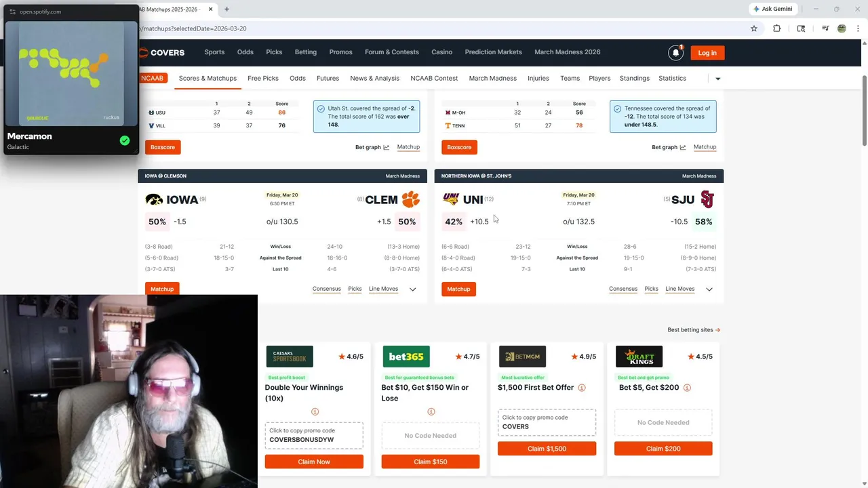Screen dimensions: 868x488
Task: Expand the Northern Iowa card chevron
Action: [x=709, y=289]
